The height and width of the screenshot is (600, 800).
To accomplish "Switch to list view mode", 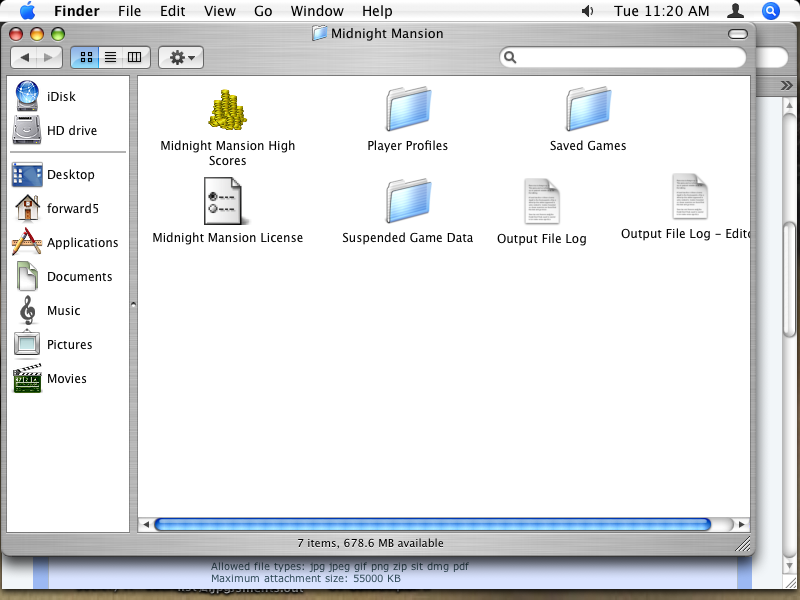I will pyautogui.click(x=110, y=58).
